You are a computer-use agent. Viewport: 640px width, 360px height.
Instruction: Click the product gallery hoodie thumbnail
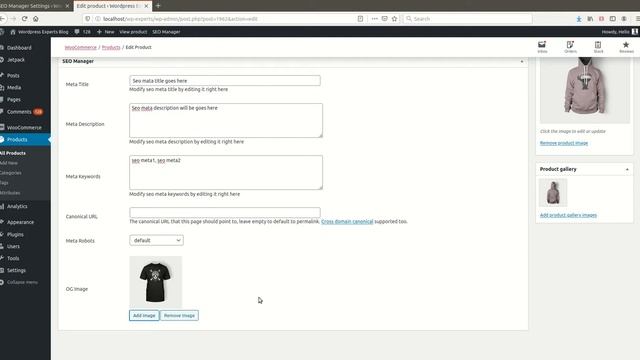click(553, 192)
